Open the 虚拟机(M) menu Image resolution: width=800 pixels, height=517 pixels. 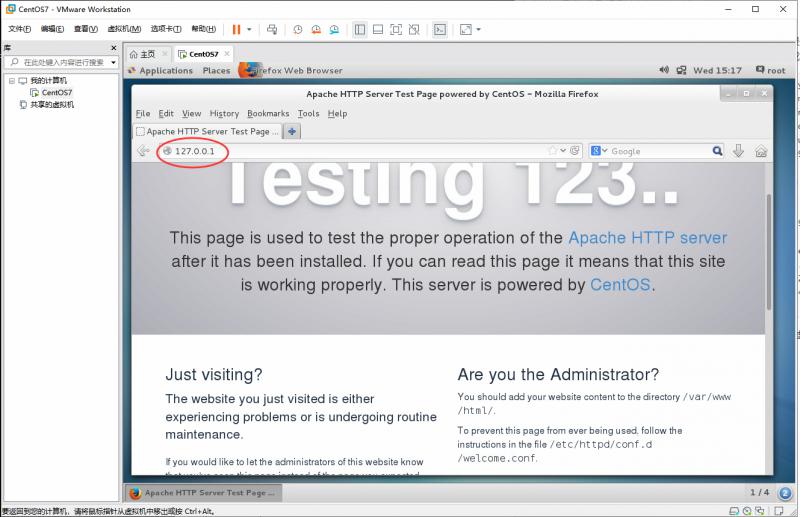click(x=124, y=29)
